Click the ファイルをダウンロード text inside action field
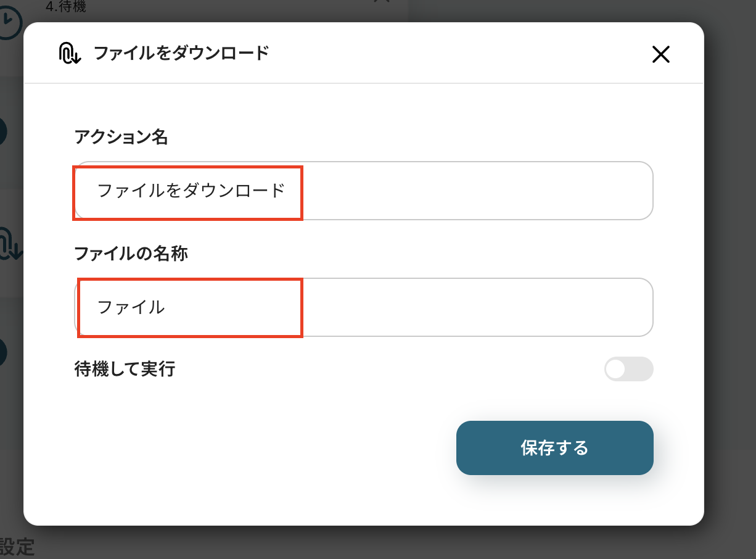 pyautogui.click(x=191, y=190)
